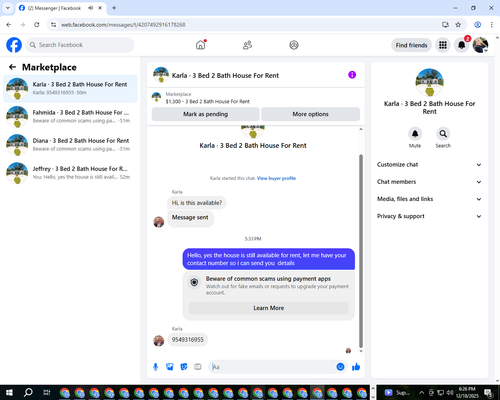The width and height of the screenshot is (500, 400).
Task: Show hidden system tray icons
Action: (421, 392)
